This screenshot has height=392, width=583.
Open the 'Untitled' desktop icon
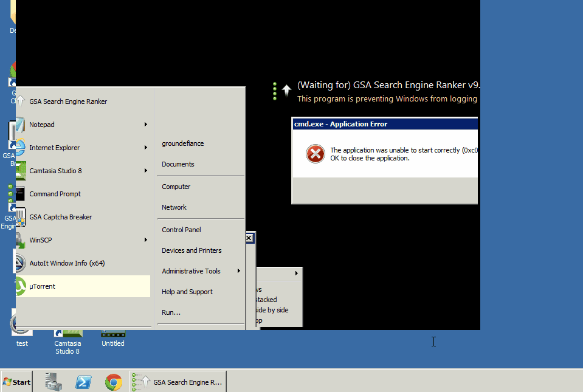click(x=113, y=339)
